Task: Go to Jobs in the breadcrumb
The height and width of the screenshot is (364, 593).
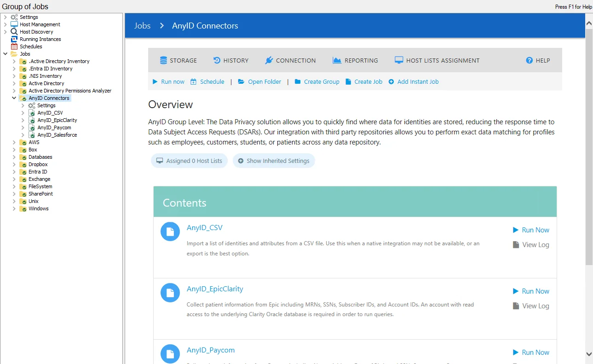Action: (x=143, y=26)
